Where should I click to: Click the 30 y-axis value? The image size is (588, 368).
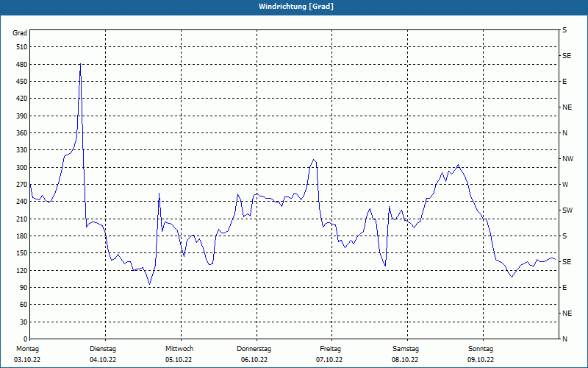click(24, 322)
